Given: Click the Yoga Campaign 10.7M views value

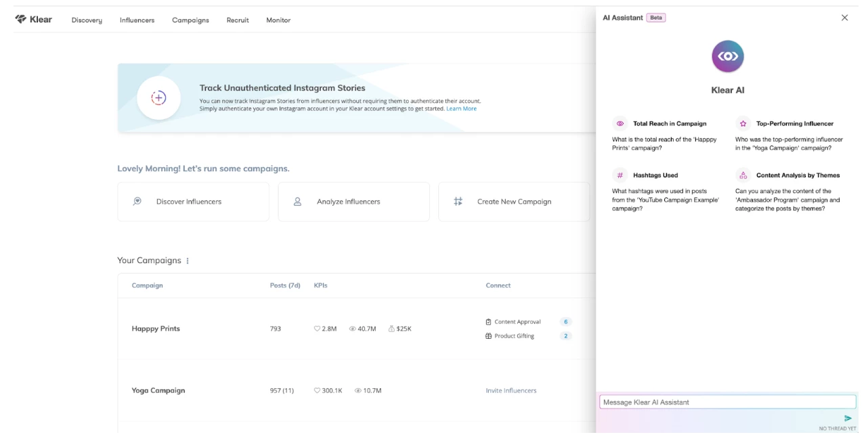Looking at the screenshot, I should coord(372,390).
